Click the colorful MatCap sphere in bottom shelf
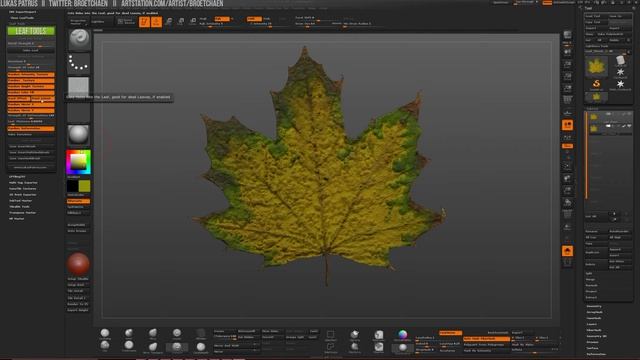The height and width of the screenshot is (360, 640). 402,335
